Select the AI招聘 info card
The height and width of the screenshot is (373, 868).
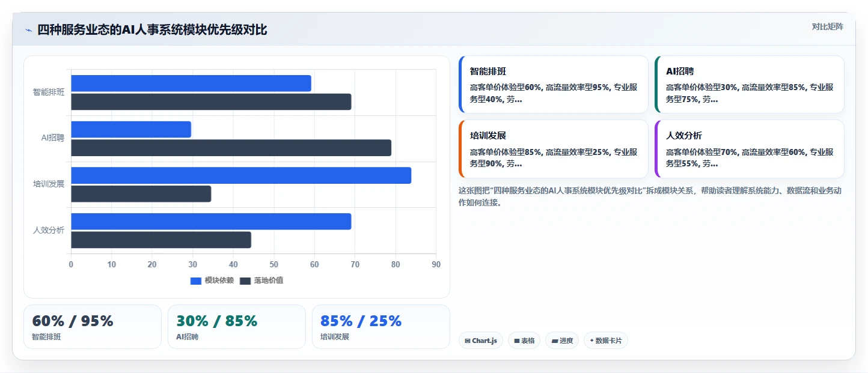[750, 85]
